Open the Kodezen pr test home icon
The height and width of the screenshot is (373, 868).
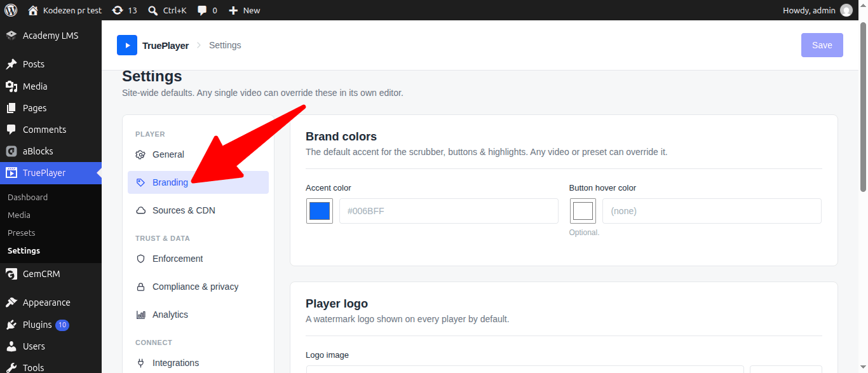(x=33, y=10)
